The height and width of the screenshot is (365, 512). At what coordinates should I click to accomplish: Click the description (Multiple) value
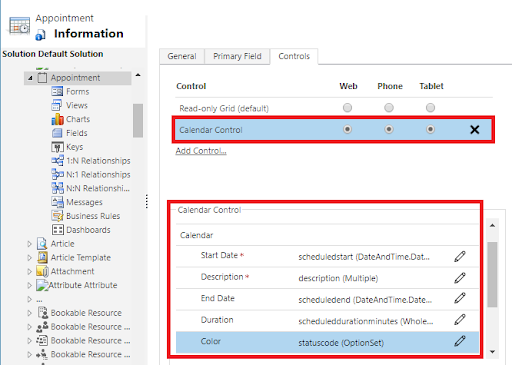coord(338,278)
